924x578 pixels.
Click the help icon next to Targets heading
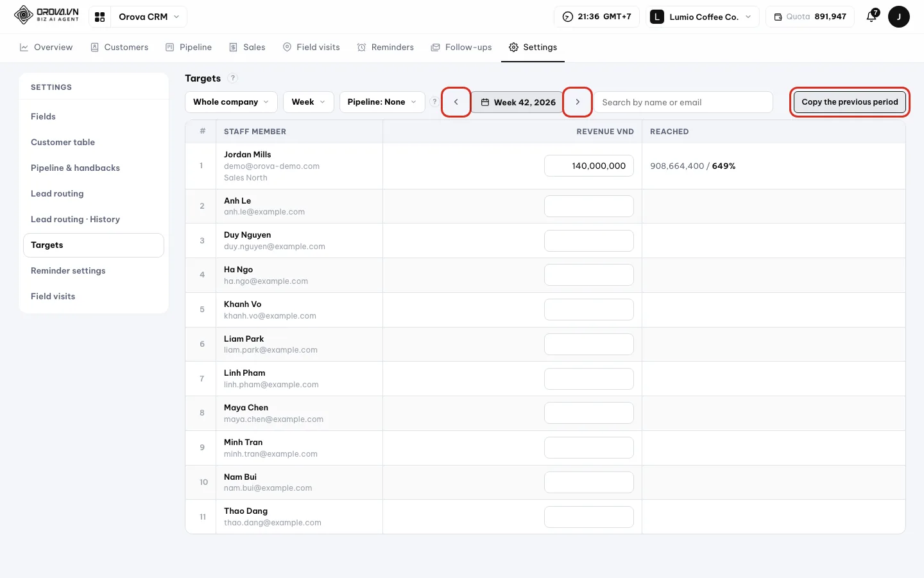tap(233, 78)
